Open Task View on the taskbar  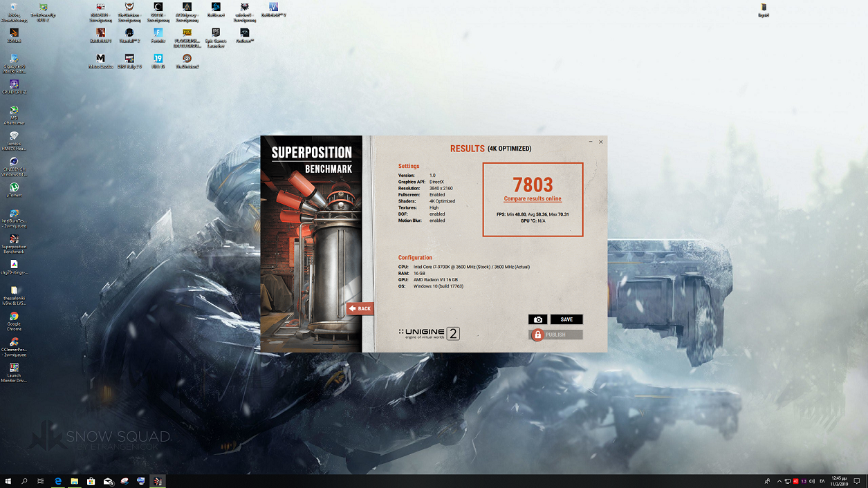[41, 481]
